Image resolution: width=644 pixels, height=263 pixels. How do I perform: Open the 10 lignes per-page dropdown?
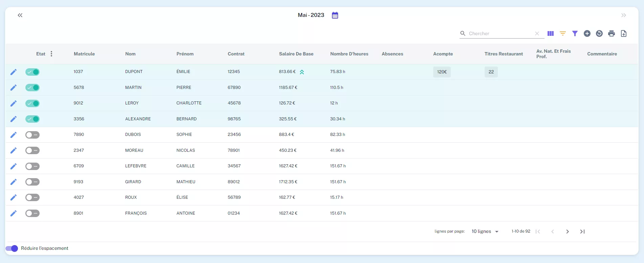pyautogui.click(x=485, y=232)
